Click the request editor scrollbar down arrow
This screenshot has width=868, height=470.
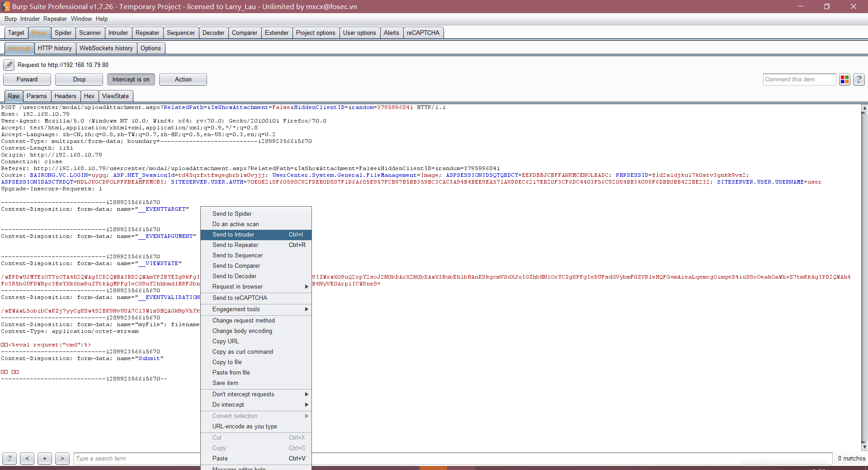[864, 447]
